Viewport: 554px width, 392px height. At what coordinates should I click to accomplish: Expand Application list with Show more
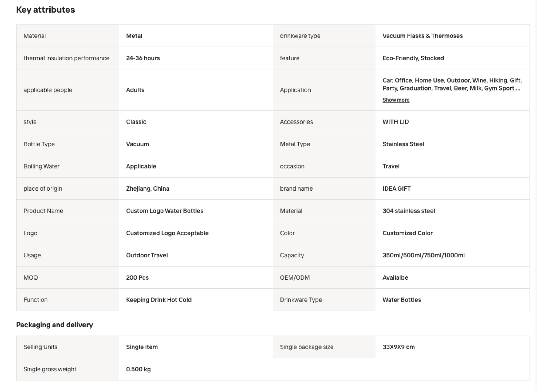tap(396, 100)
